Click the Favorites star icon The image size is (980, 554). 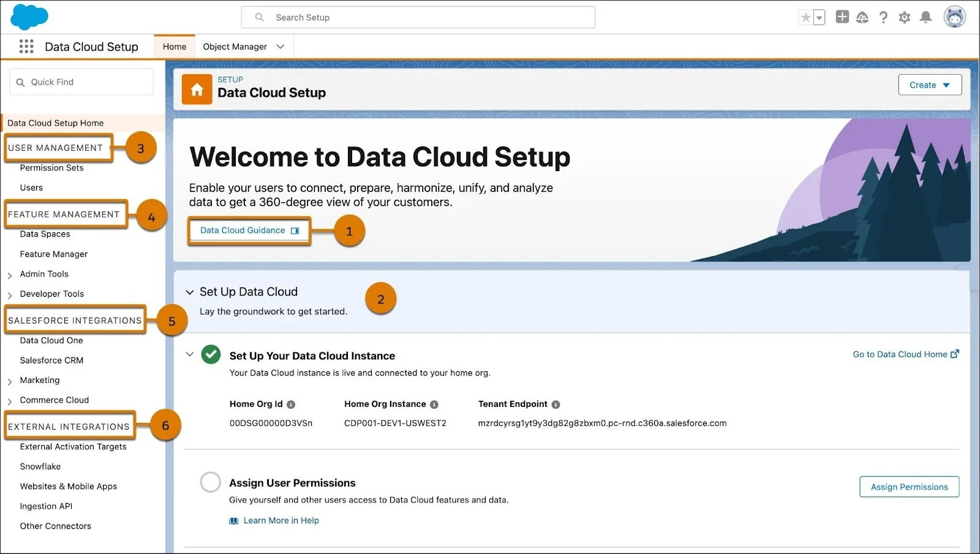pos(806,18)
